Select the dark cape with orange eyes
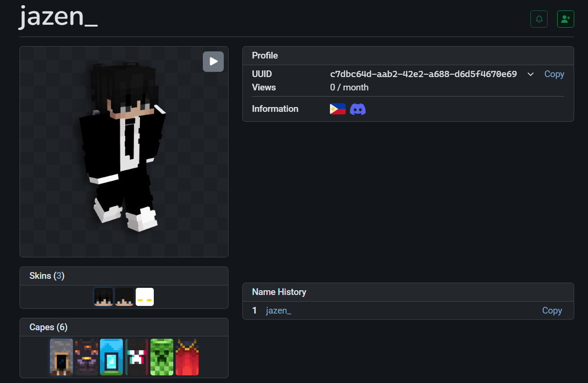This screenshot has width=588, height=383. point(87,357)
